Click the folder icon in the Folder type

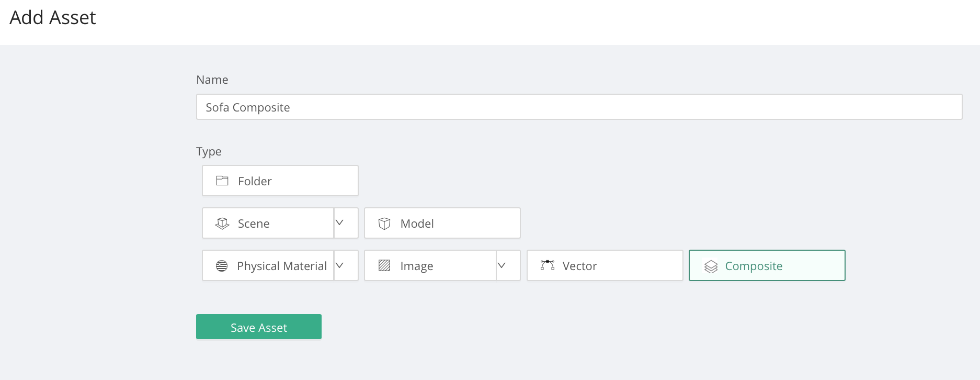(222, 181)
